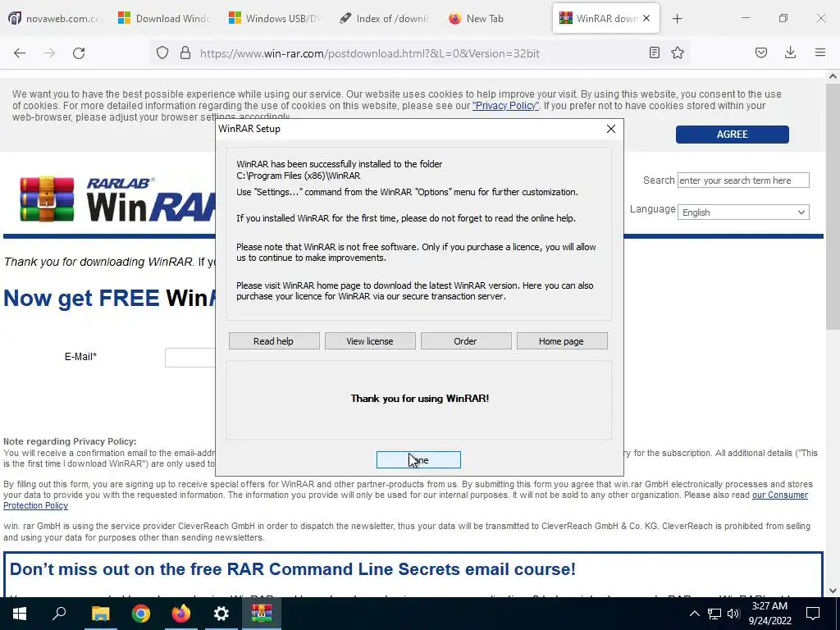Click the tracking protection shield icon
The width and height of the screenshot is (840, 630).
tap(162, 53)
